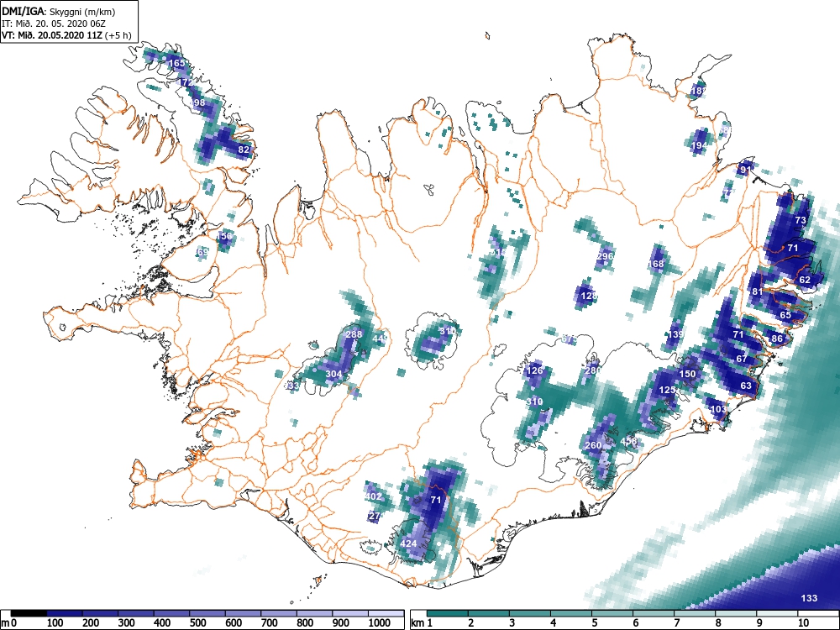Click the visibility value 139 on the map
This screenshot has height=630, width=840.
(x=675, y=334)
